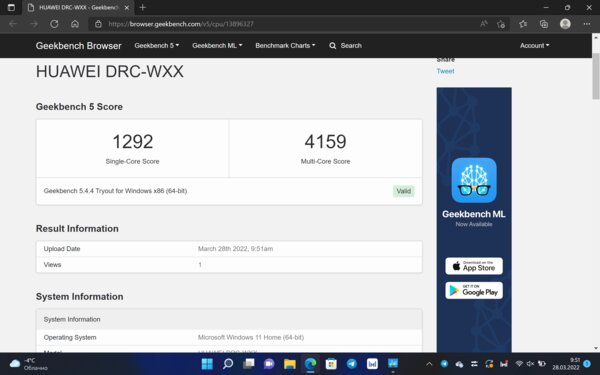Expand the Geekbench 5 dropdown menu

tap(157, 46)
